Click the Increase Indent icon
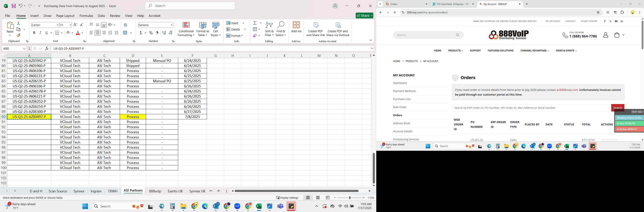The width and height of the screenshot is (644, 212). pos(116,33)
